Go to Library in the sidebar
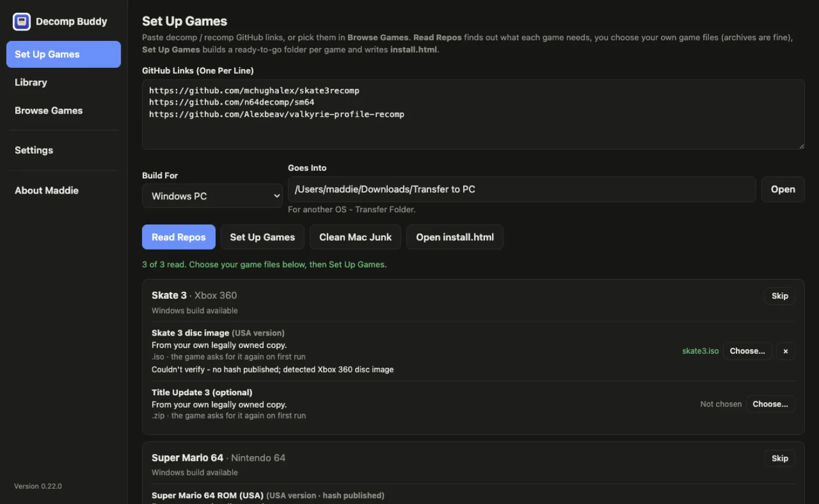 point(63,82)
